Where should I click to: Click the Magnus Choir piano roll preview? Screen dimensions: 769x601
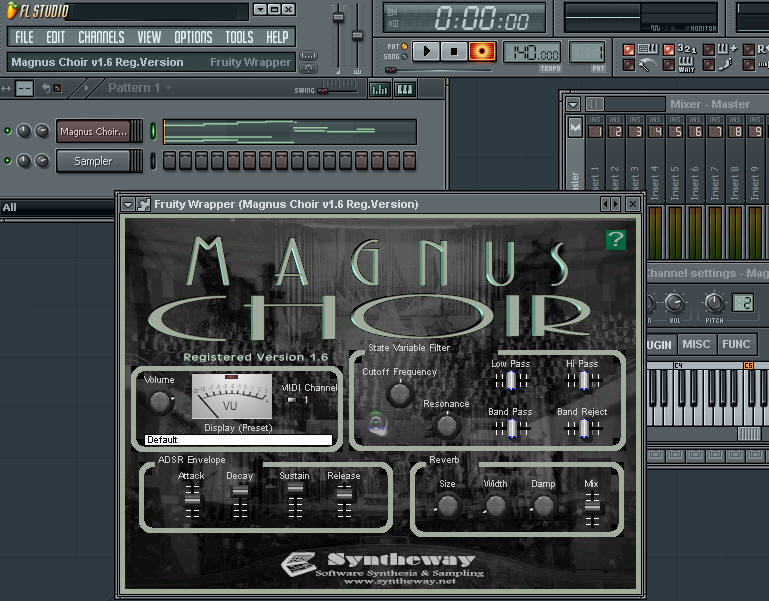[x=290, y=131]
